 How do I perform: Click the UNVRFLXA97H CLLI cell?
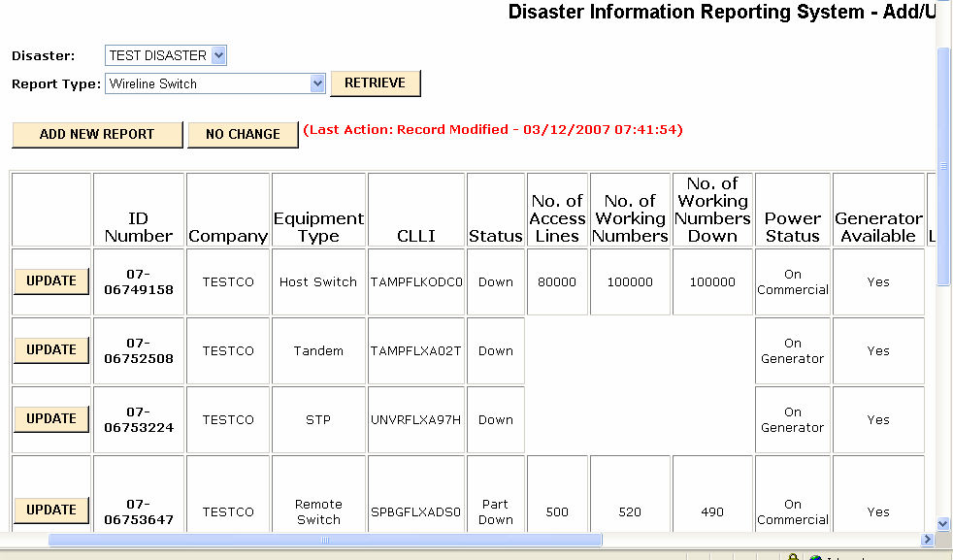coord(416,419)
